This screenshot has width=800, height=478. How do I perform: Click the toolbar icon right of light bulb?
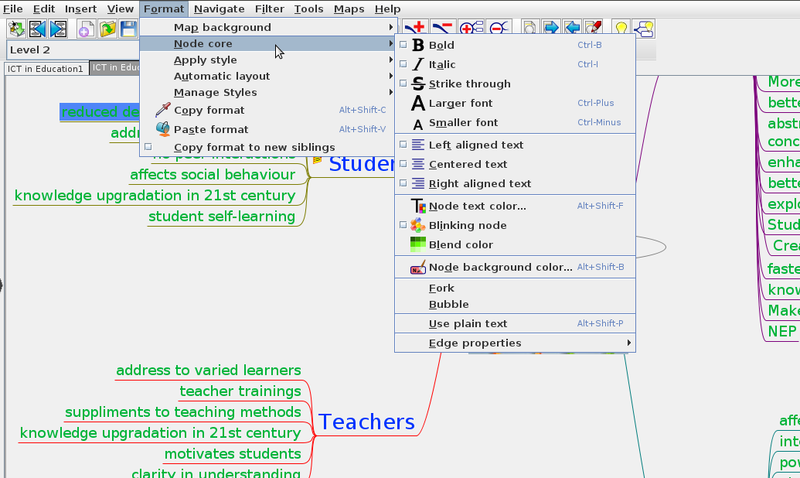[x=644, y=29]
